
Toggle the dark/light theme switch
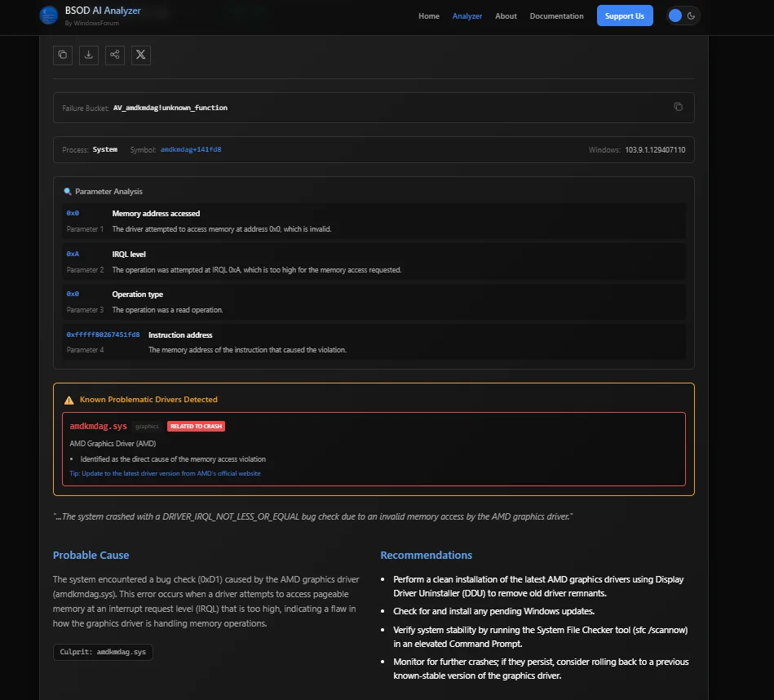pos(683,16)
